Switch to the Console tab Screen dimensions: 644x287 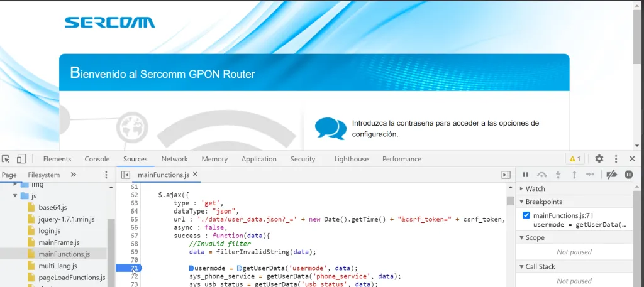pos(97,159)
